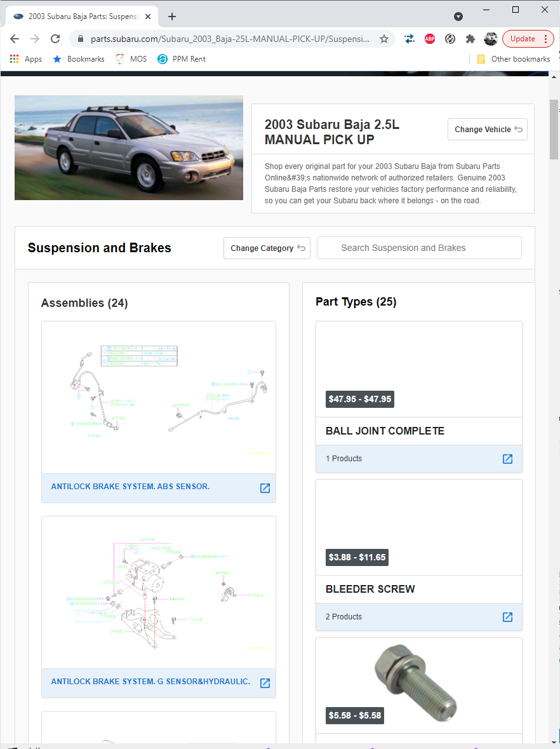Click the Assemblies (24) heading

pos(84,303)
